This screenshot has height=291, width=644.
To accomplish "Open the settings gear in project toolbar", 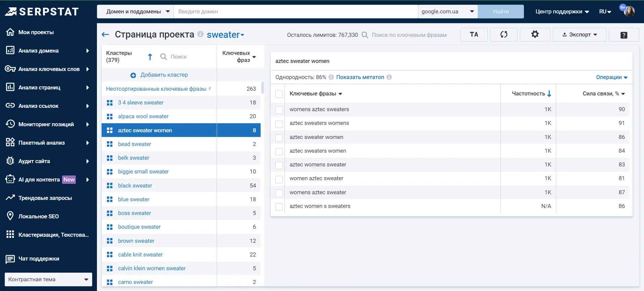I will click(x=535, y=34).
